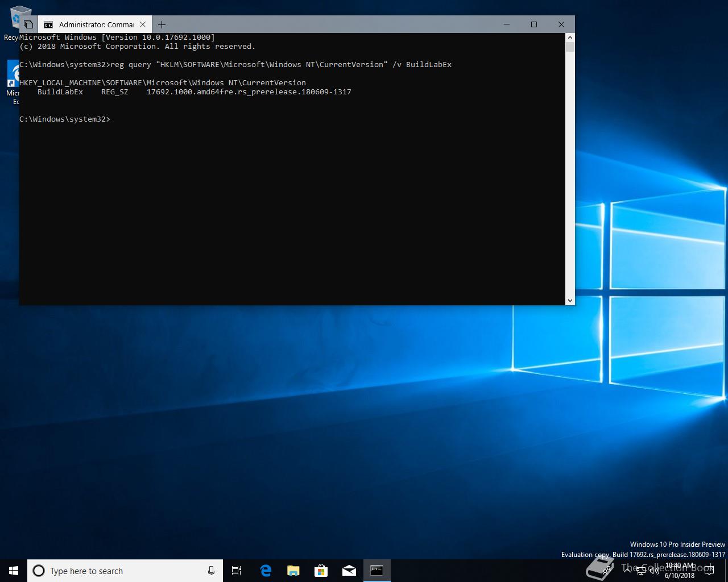Open File Explorer from taskbar
Image resolution: width=728 pixels, height=582 pixels.
(x=293, y=571)
